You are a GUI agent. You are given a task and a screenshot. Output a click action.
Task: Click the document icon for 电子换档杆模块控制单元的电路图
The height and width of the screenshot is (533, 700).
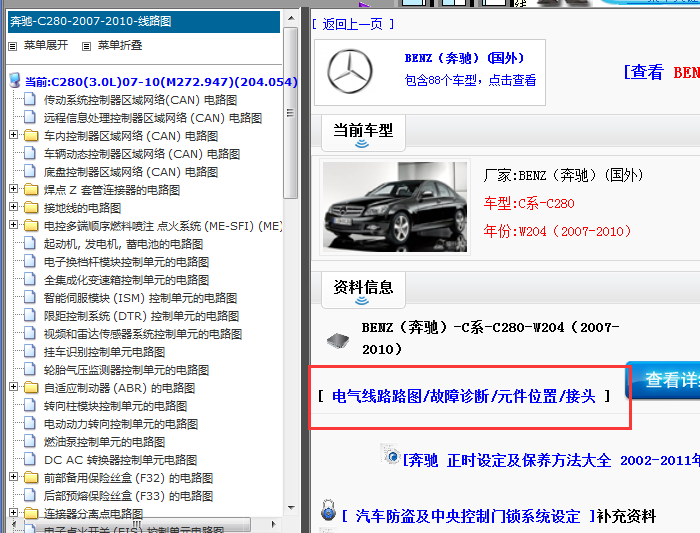pos(30,261)
